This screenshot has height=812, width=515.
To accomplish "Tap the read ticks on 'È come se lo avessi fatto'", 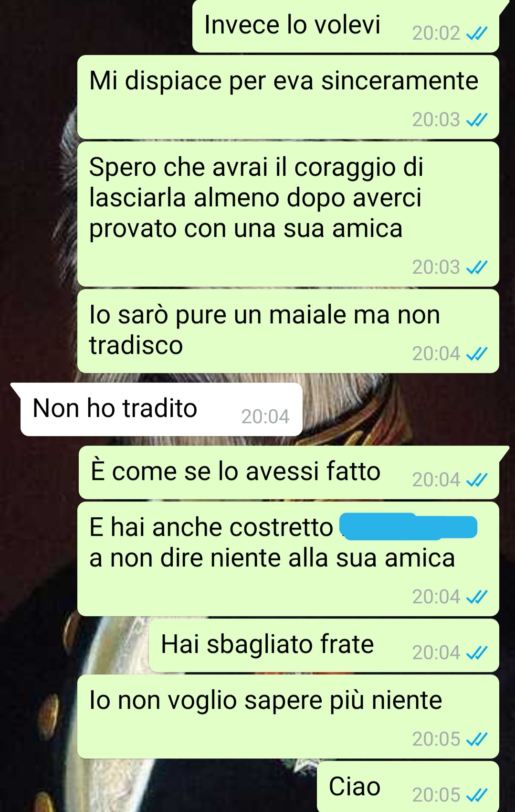I will coord(476,480).
